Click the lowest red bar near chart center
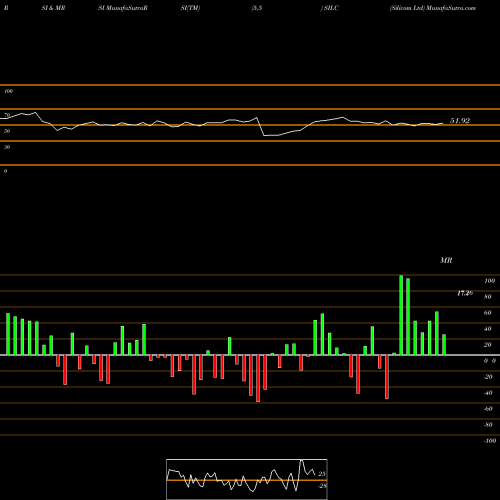The image size is (500, 500). 258,378
